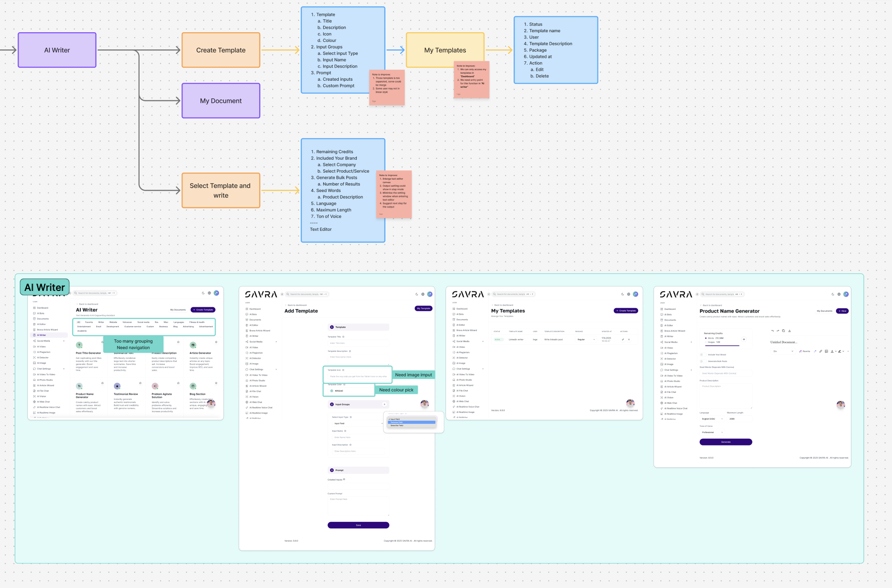Open the language globe in Add Template mockup
This screenshot has height=588, width=892.
(x=423, y=294)
